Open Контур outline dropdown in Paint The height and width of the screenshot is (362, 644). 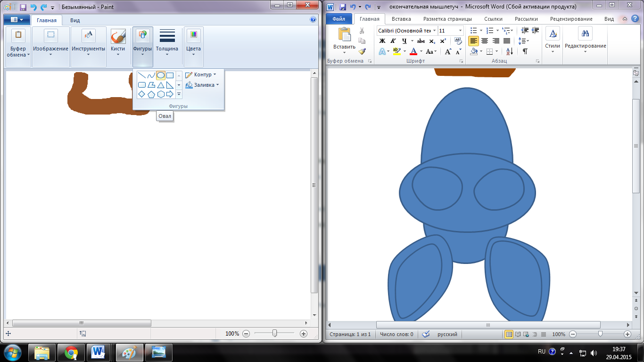click(x=201, y=74)
